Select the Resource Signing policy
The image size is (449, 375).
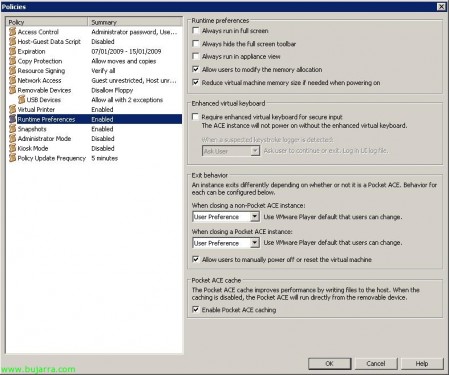pos(95,70)
